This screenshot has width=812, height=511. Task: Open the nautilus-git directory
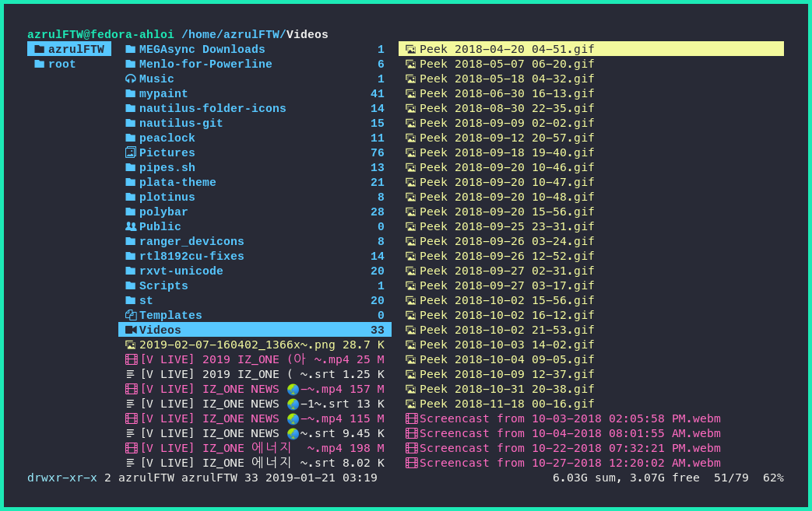pyautogui.click(x=255, y=123)
